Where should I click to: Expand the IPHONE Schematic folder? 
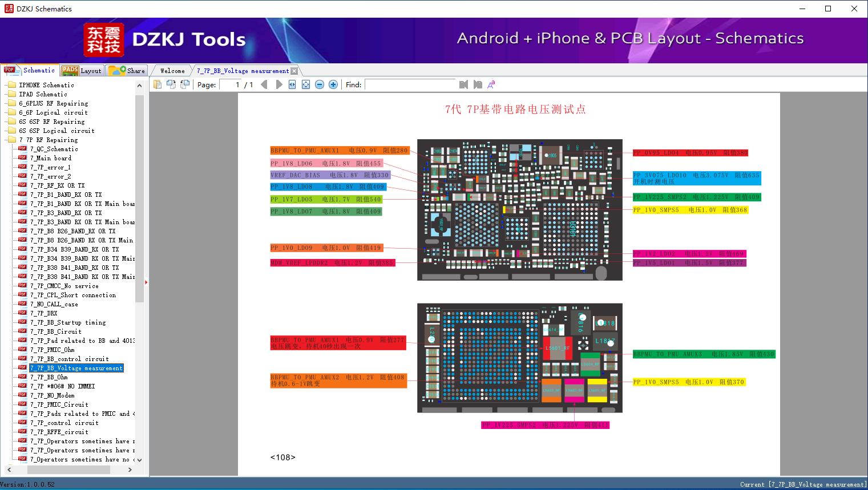pyautogui.click(x=46, y=85)
